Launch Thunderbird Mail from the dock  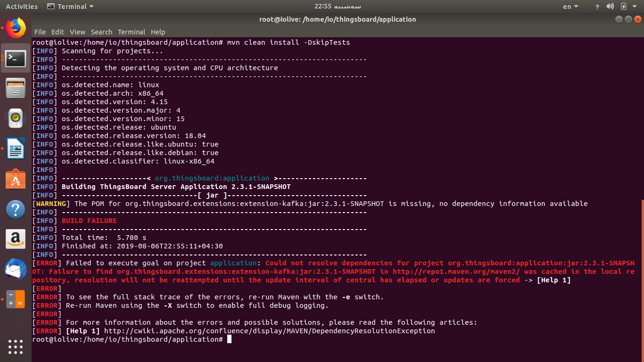tap(16, 269)
